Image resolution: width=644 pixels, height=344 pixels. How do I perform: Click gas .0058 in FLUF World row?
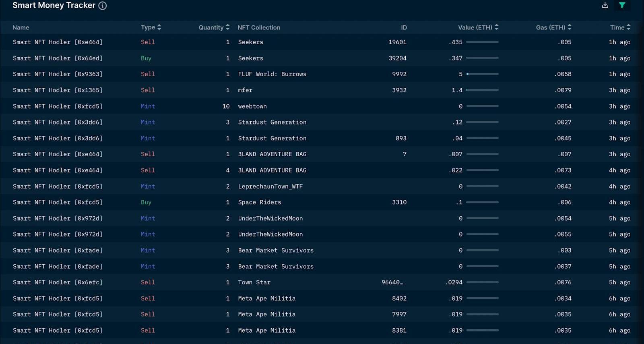(x=563, y=74)
